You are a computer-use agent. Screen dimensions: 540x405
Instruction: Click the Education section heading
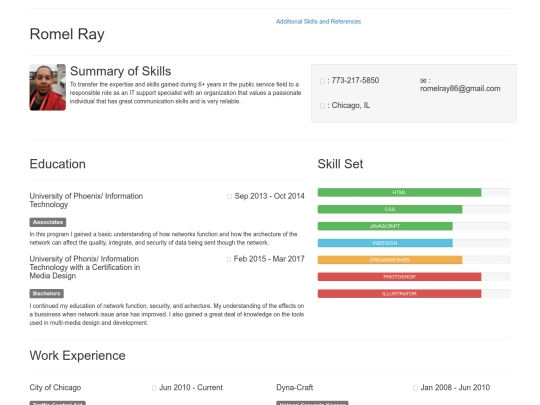click(58, 164)
